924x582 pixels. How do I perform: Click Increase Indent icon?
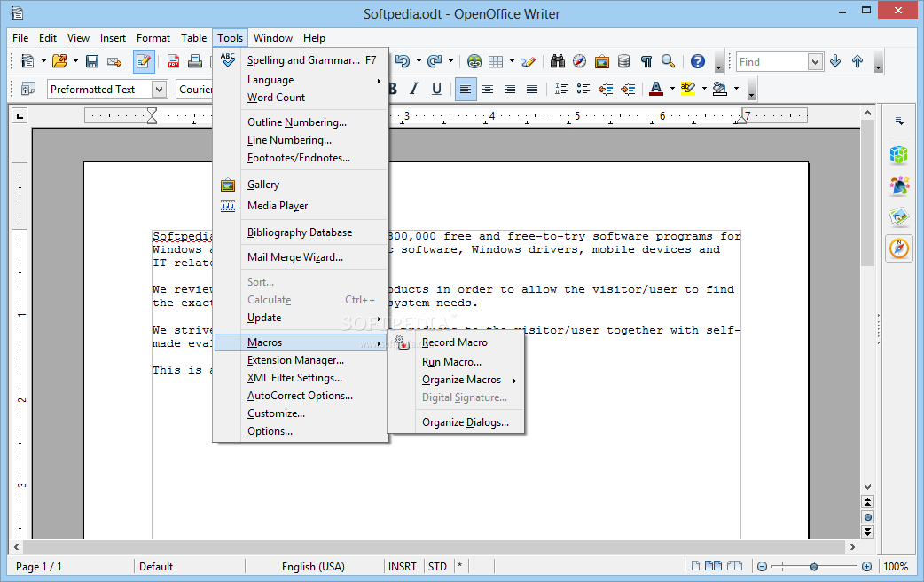click(628, 89)
